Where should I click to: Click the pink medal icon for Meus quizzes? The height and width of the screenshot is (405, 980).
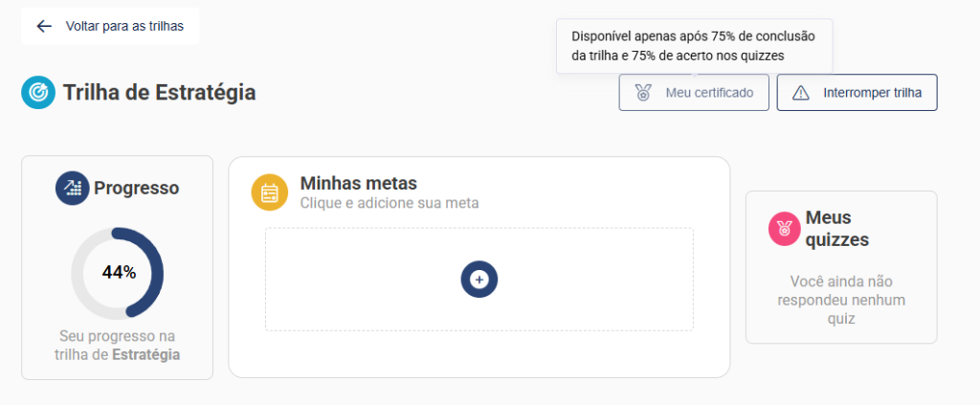point(785,229)
